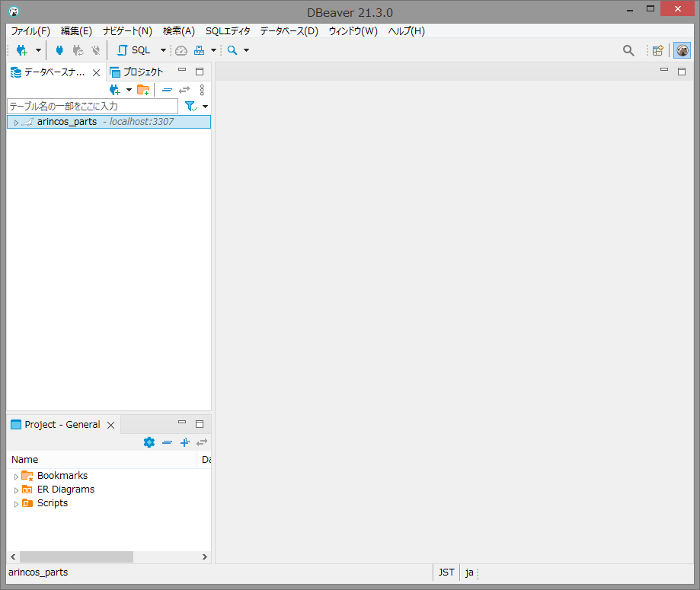The height and width of the screenshot is (590, 700).
Task: Click the right scroll arrow in Project panel
Action: pos(204,557)
